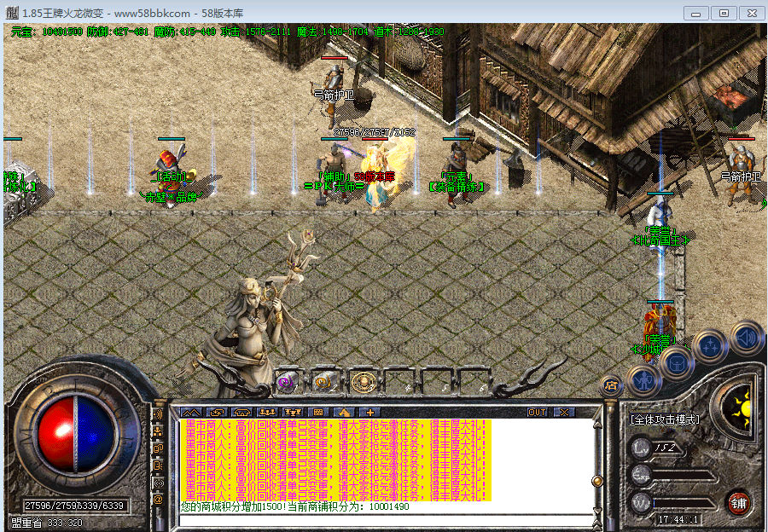
Task: Open the skills sparkle round button
Action: click(710, 345)
